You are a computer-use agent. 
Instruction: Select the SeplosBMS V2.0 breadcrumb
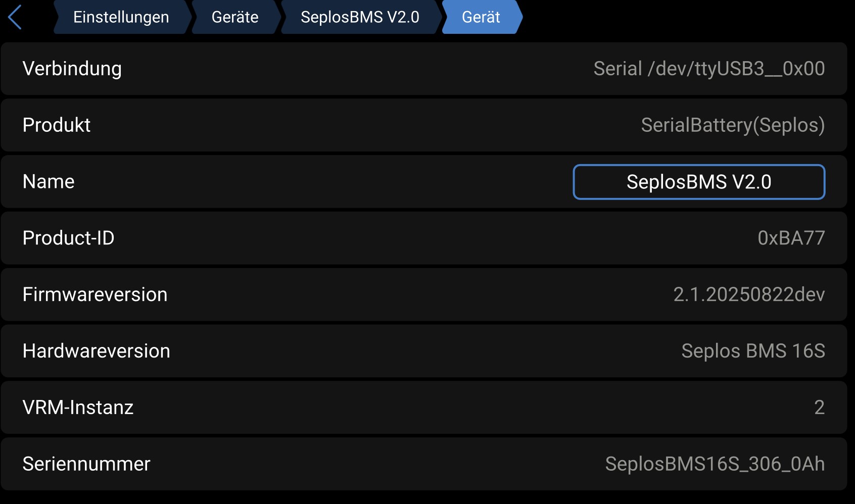coord(360,17)
